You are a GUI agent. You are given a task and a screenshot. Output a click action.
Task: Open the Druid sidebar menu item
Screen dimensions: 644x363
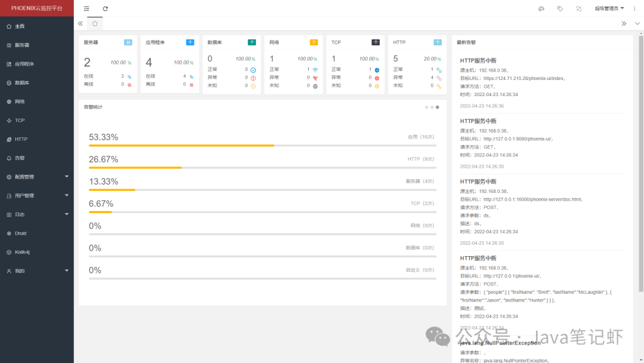(37, 233)
